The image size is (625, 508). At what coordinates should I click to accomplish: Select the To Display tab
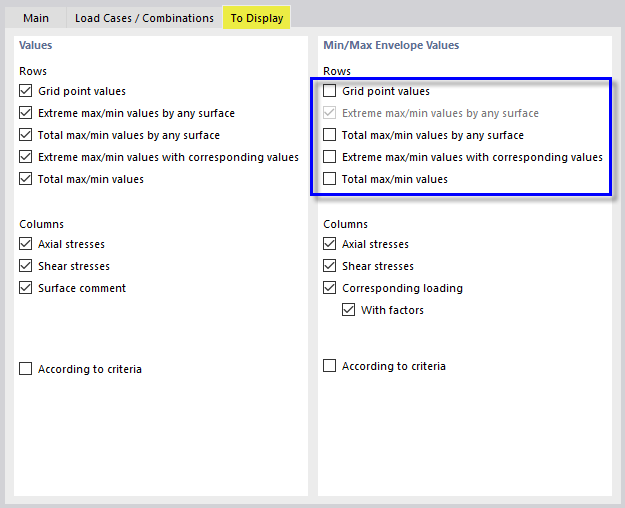pos(257,18)
